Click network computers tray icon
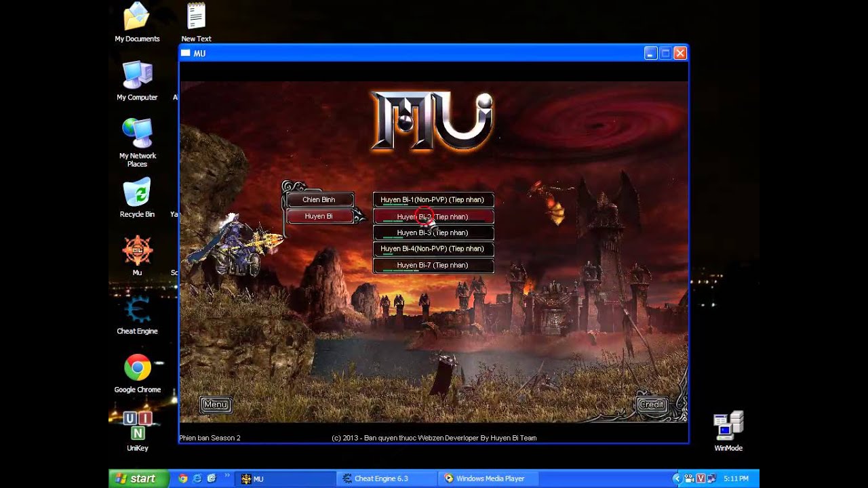This screenshot has width=868, height=488. (713, 479)
